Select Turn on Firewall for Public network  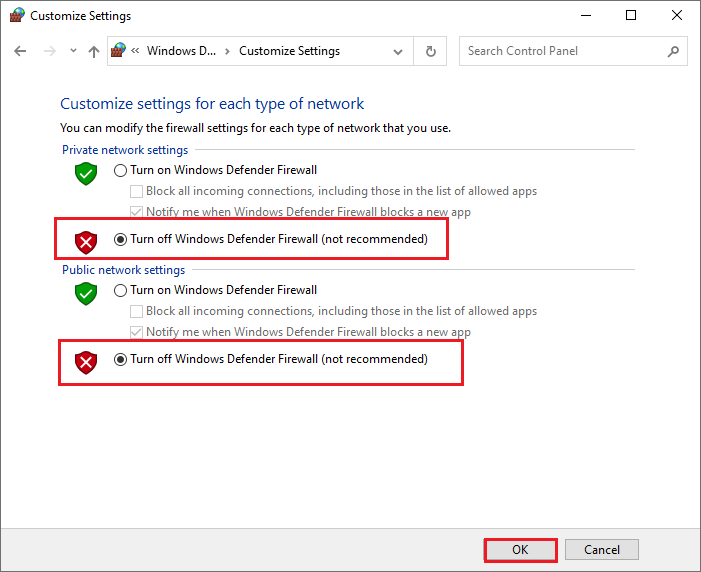(120, 290)
